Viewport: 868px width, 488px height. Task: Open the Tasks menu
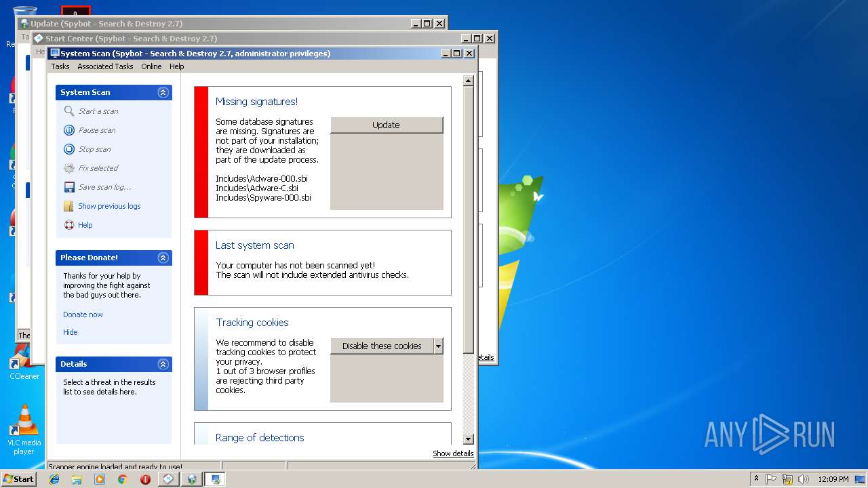pos(60,66)
